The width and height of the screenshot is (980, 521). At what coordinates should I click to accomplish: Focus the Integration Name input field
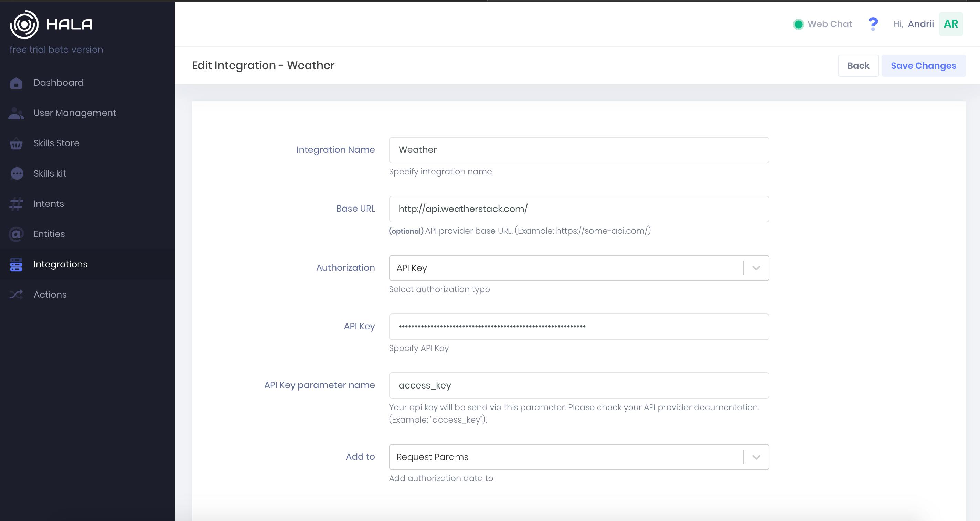click(x=579, y=150)
